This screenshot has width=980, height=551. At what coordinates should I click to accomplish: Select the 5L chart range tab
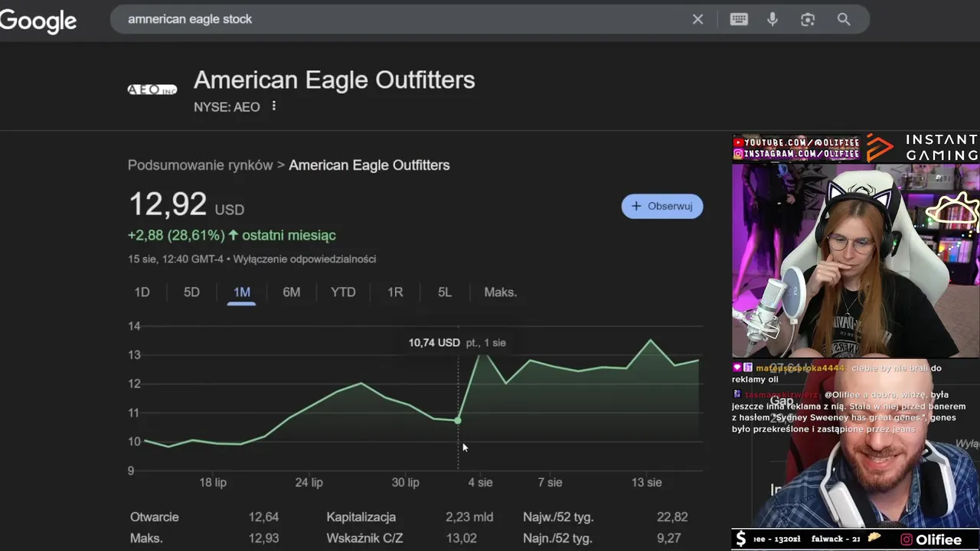[x=445, y=292]
